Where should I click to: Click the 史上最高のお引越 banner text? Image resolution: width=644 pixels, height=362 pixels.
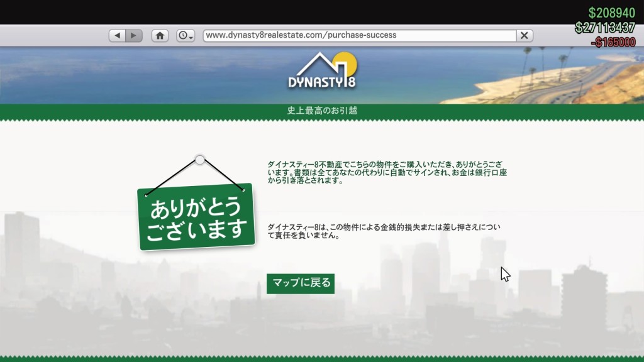pyautogui.click(x=322, y=111)
